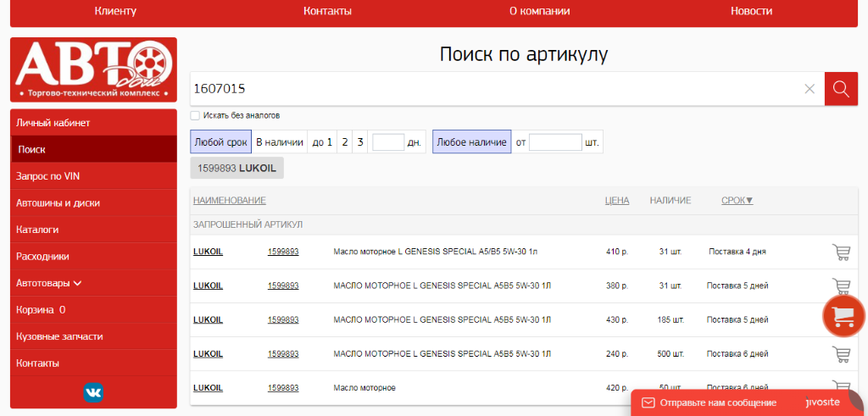Click 'Отправьте нам сообщение' chat button

pyautogui.click(x=718, y=402)
